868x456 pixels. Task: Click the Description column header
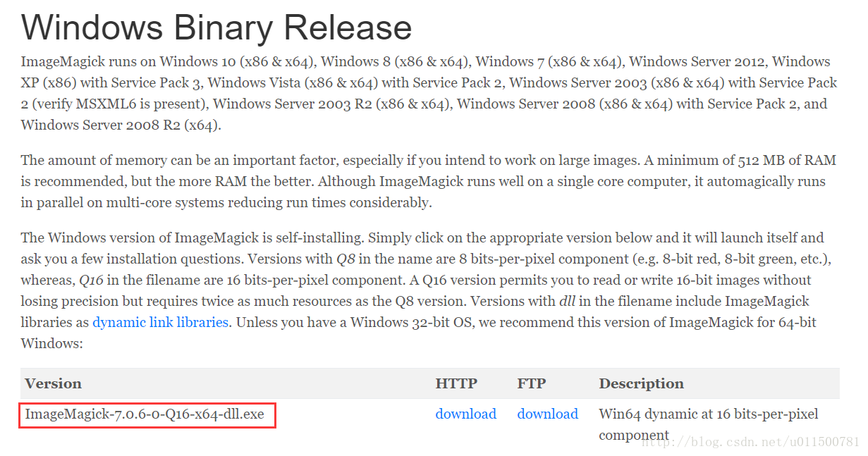tap(641, 383)
